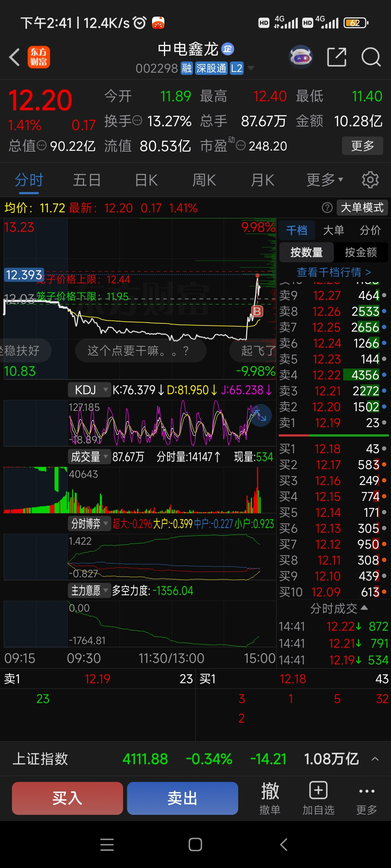
Task: Tap comment bubble 这个点要干嘛。。？
Action: [x=140, y=350]
